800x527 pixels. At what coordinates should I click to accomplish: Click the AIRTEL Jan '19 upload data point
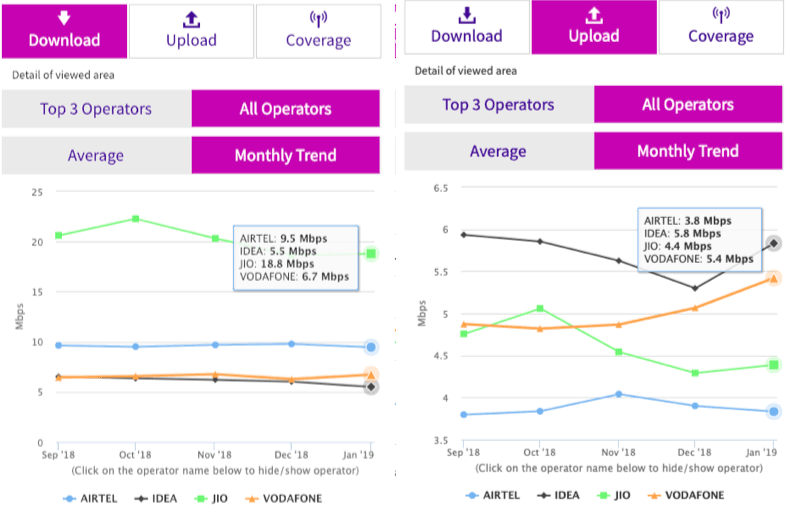click(x=774, y=412)
